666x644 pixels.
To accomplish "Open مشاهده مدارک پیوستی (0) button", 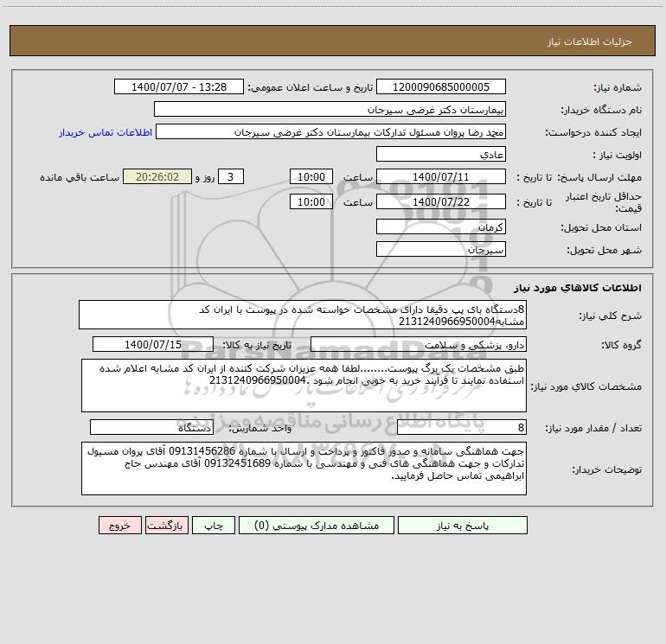I will pyautogui.click(x=317, y=526).
